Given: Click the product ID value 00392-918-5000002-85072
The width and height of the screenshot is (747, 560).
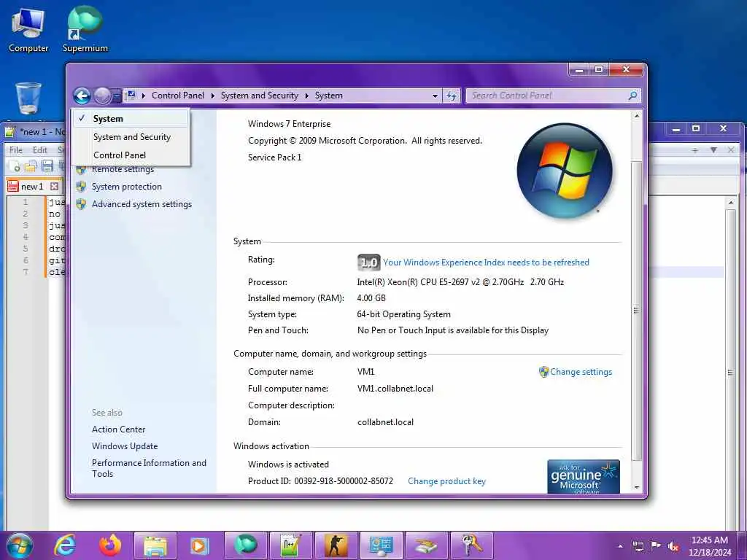Looking at the screenshot, I should click(344, 481).
